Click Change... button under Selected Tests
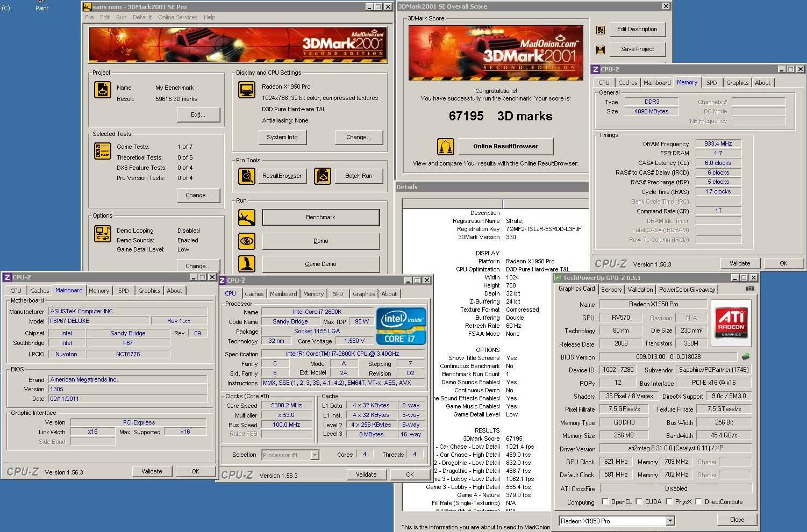 [198, 195]
